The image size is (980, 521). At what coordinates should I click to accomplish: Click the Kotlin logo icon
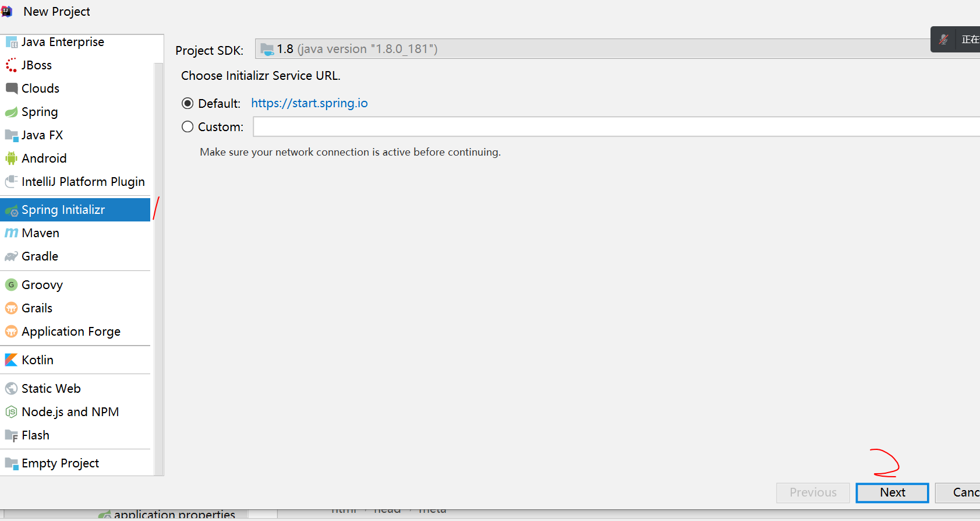[x=11, y=360]
